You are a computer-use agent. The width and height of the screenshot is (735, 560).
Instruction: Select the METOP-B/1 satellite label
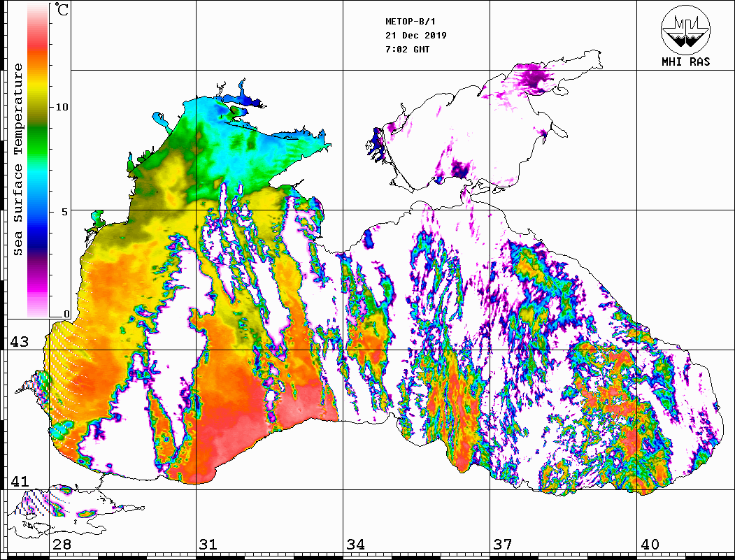[411, 22]
